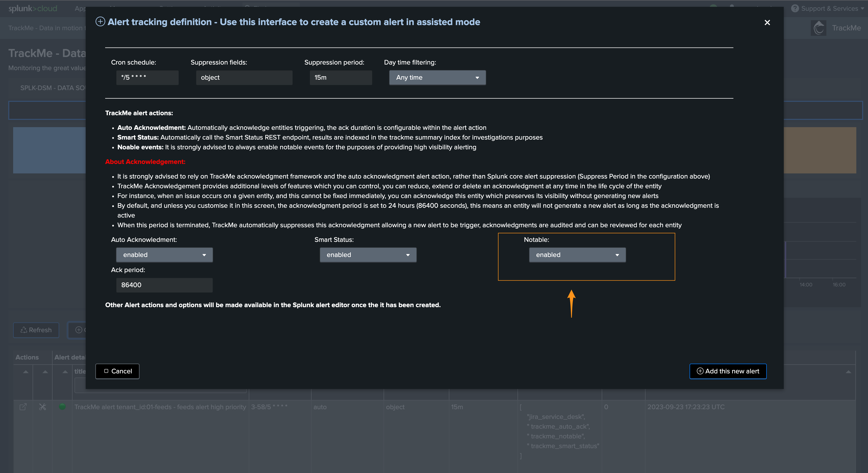Click the splunk>cloud logo
Screen dimensions: 868x473
(x=33, y=9)
